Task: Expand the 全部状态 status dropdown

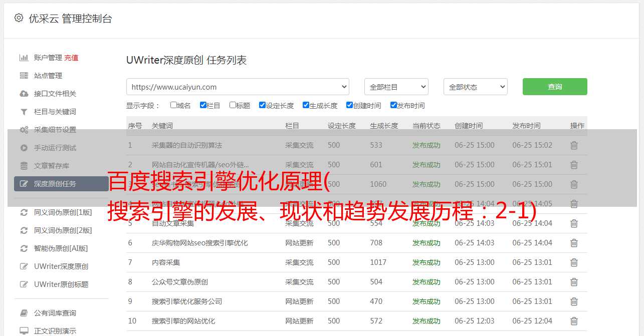Action: (476, 87)
